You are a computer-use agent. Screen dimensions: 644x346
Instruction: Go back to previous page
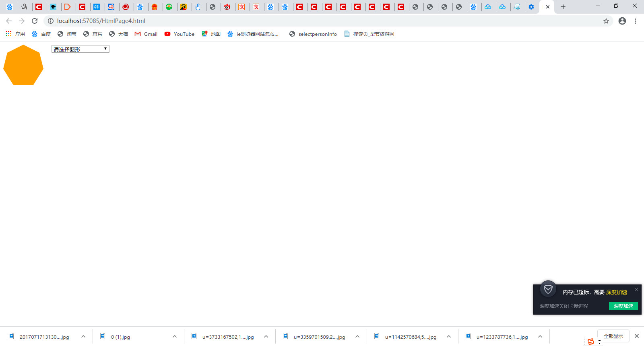click(9, 21)
